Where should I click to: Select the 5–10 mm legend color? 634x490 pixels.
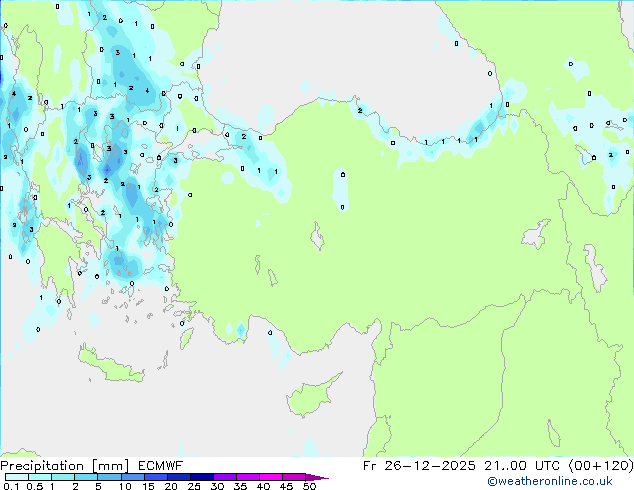click(109, 477)
